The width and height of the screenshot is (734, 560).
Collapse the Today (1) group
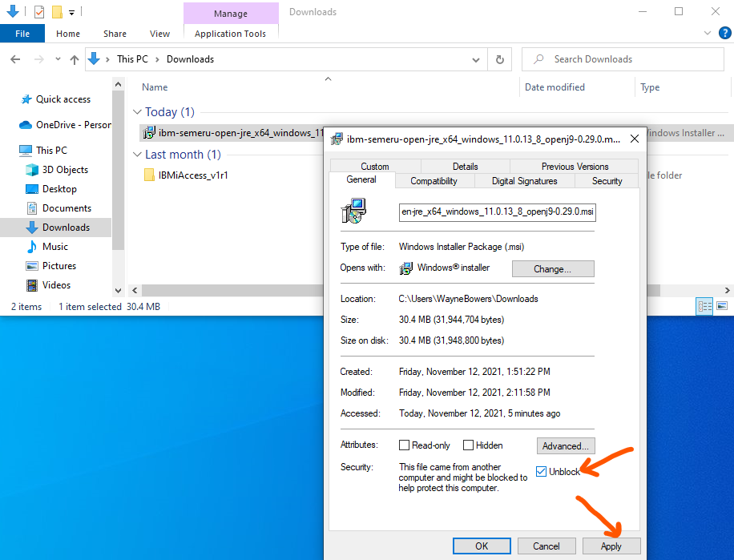(x=137, y=112)
